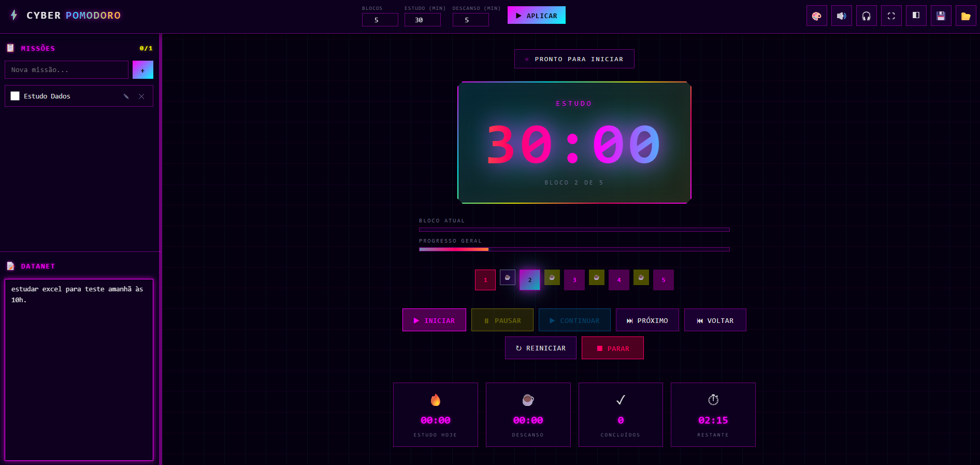
Task: Click the Continuar button
Action: [x=574, y=320]
